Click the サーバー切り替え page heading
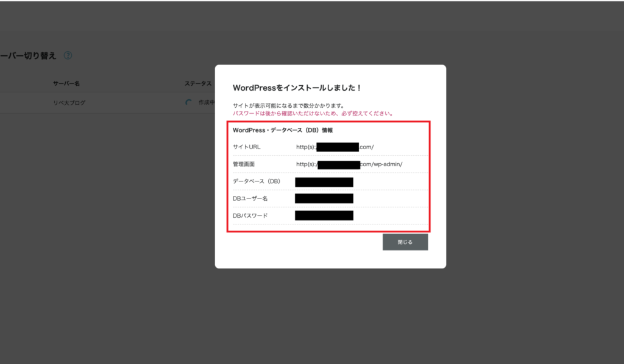Viewport: 624px width, 364px height. tap(28, 55)
